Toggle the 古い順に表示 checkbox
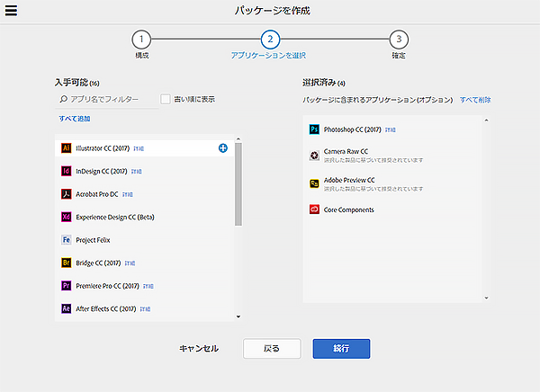Image resolution: width=540 pixels, height=392 pixels. [x=166, y=99]
